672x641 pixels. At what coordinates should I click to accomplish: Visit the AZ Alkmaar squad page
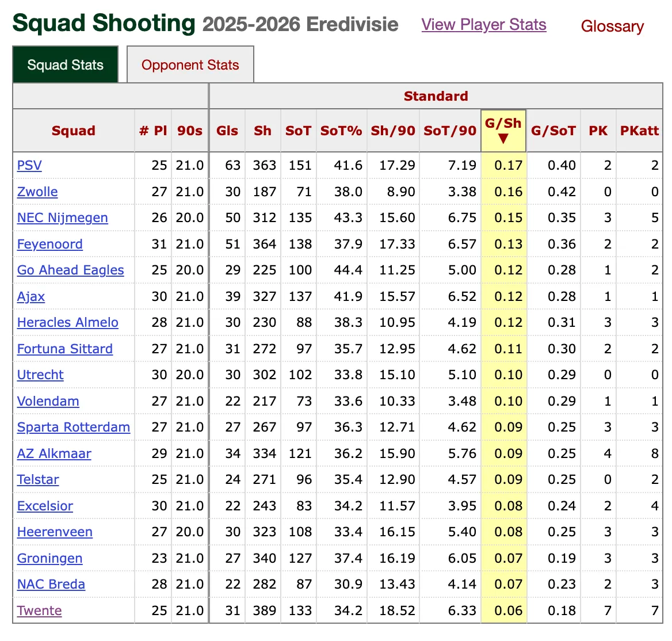point(54,454)
